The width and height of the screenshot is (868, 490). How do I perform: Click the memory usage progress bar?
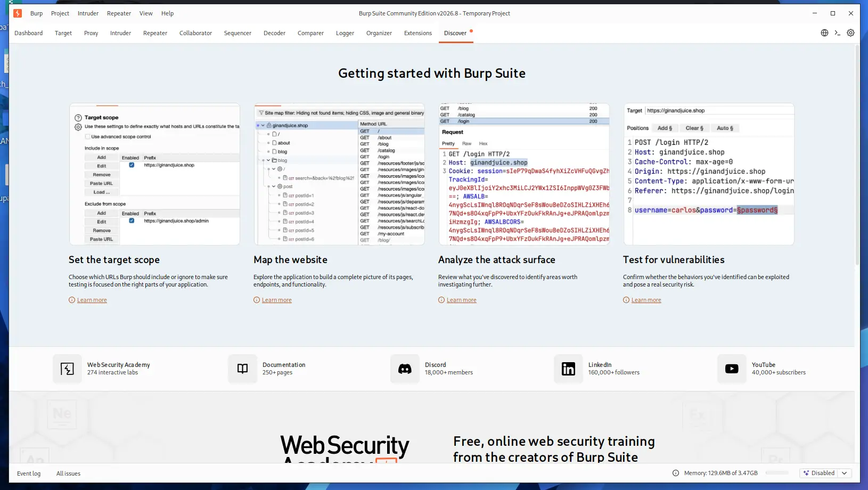(x=777, y=473)
